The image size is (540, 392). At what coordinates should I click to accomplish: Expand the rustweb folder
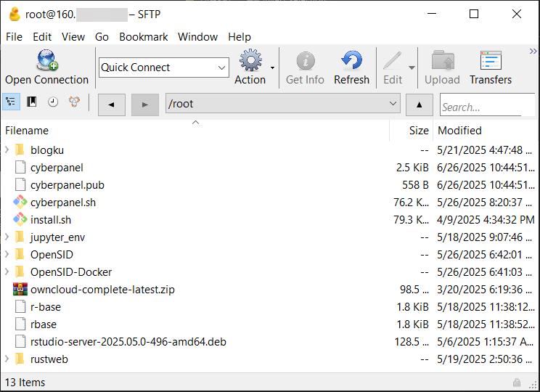7,359
